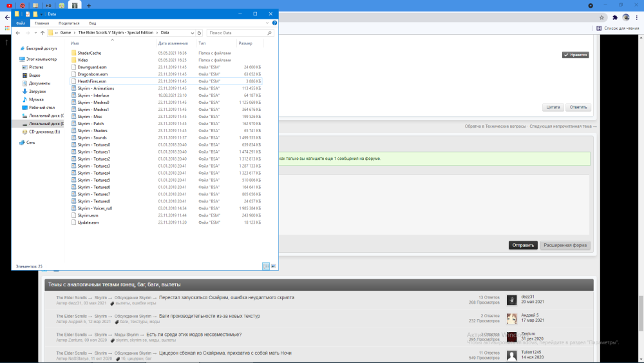This screenshot has height=363, width=644.
Task: Open the Список для чтения reading list
Action: pyautogui.click(x=618, y=28)
